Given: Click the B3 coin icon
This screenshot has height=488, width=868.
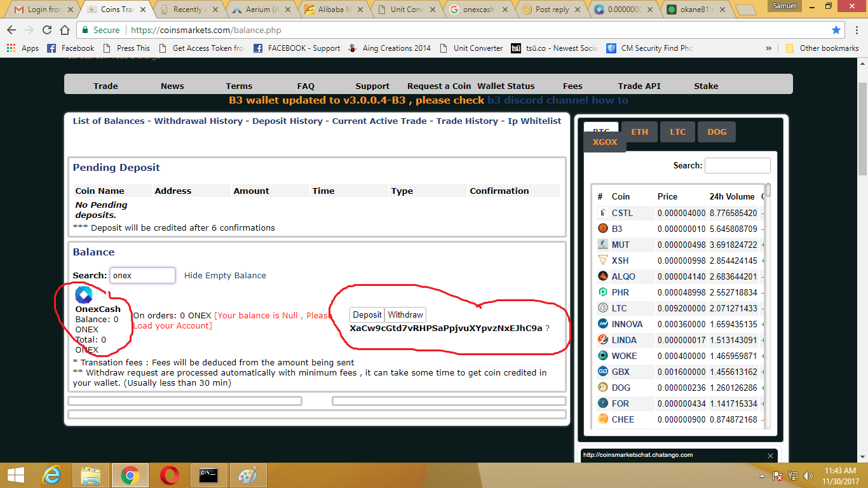Looking at the screenshot, I should tap(603, 229).
